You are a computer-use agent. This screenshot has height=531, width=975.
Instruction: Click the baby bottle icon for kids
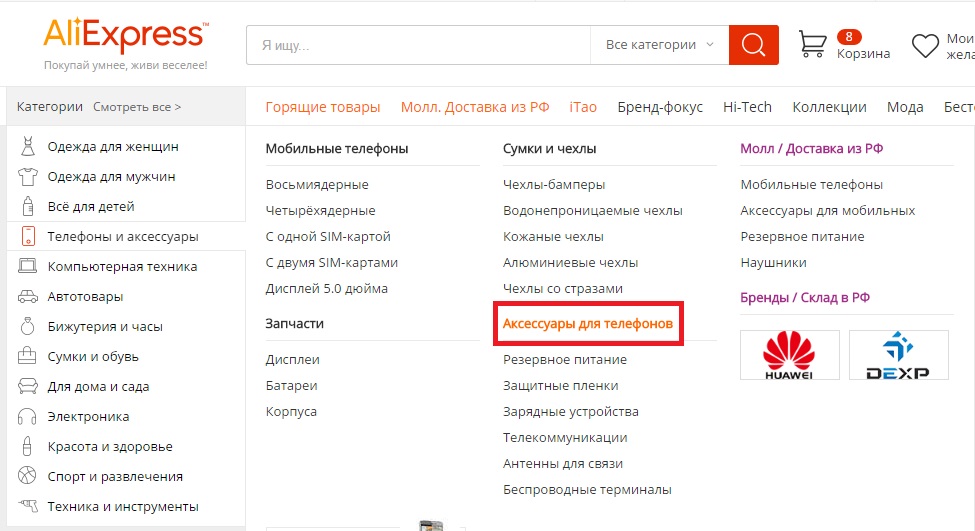(27, 206)
